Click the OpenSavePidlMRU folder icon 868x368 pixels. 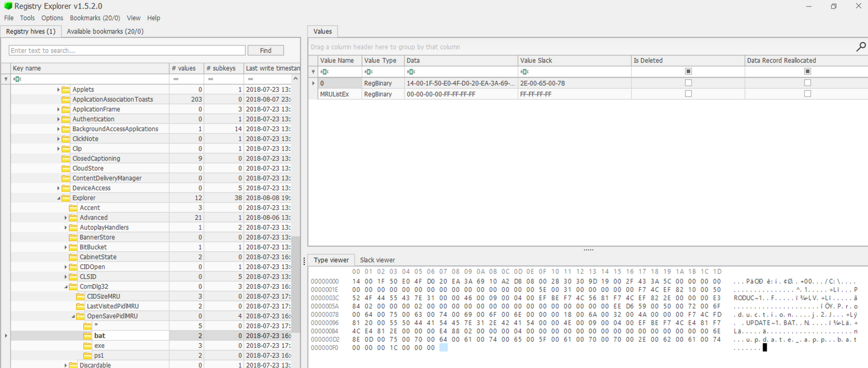point(81,316)
